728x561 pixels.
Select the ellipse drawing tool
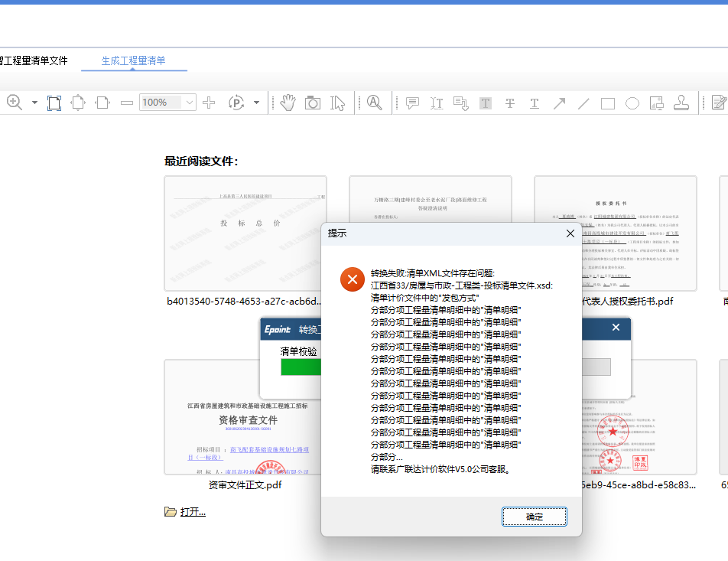[x=632, y=103]
